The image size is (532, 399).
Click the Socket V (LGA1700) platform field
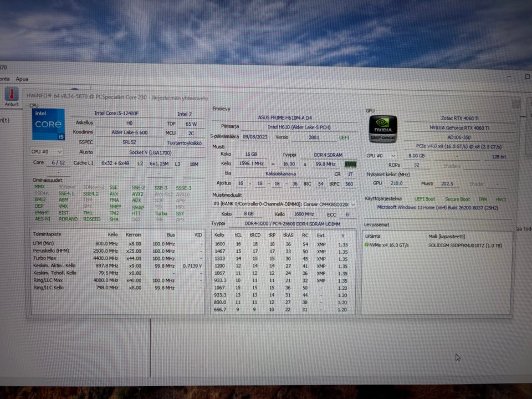[x=150, y=152]
